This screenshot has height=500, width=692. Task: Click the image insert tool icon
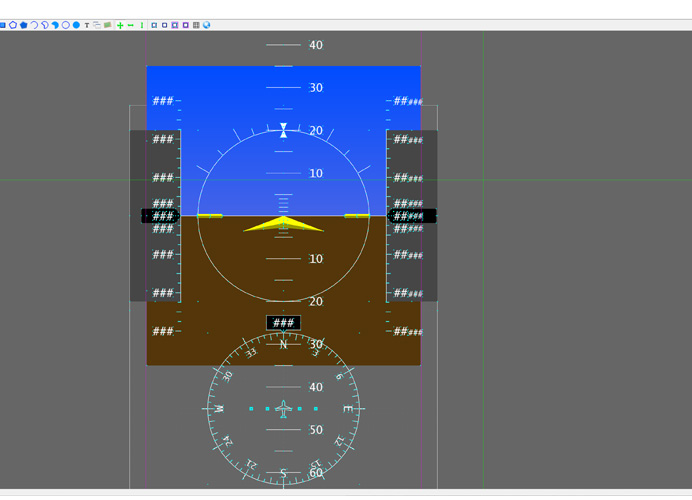pyautogui.click(x=108, y=25)
